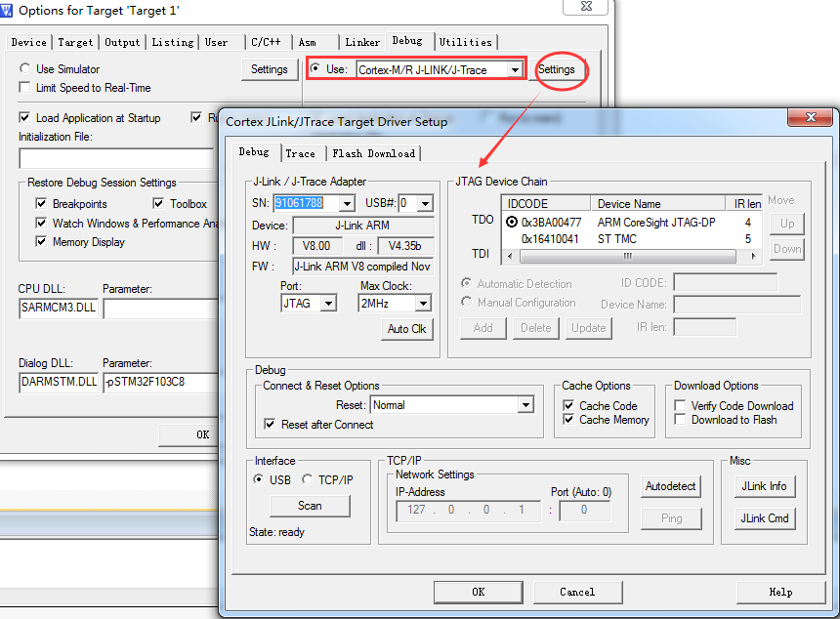This screenshot has width=840, height=619.
Task: Click the IDCODE column header
Action: tap(546, 203)
